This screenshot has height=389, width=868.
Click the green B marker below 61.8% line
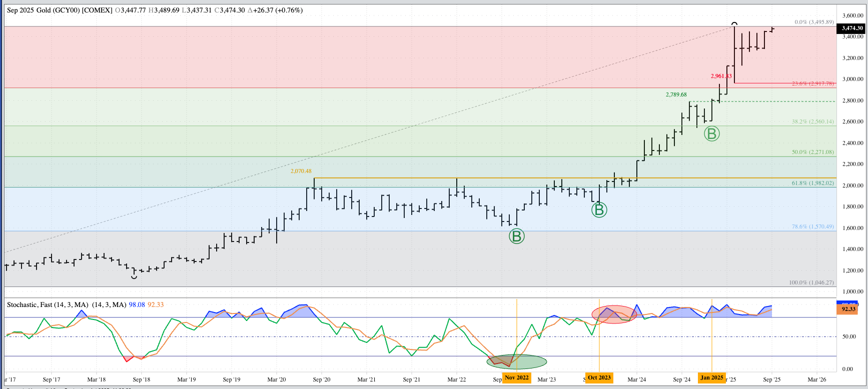pyautogui.click(x=599, y=210)
